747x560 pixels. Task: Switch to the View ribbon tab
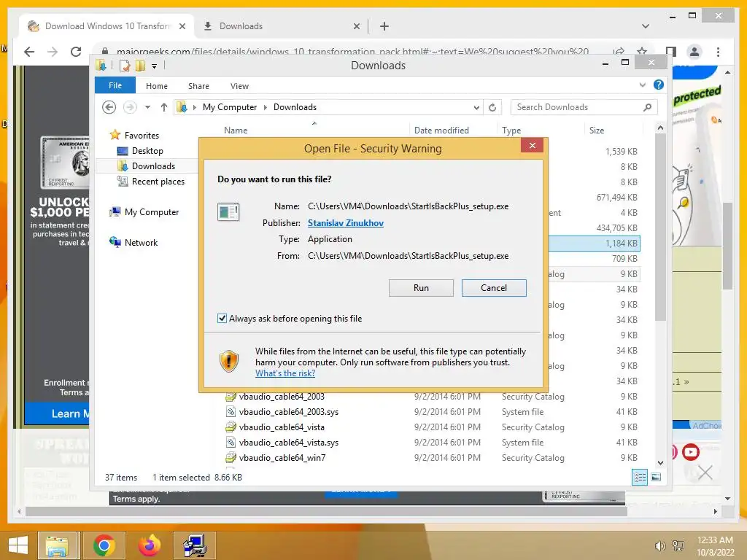click(x=239, y=86)
